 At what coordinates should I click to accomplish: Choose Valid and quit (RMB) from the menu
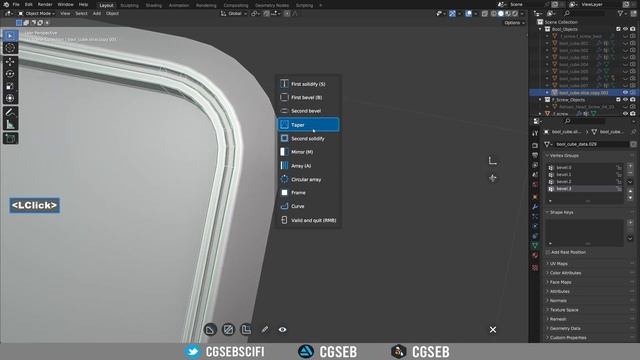click(309, 220)
